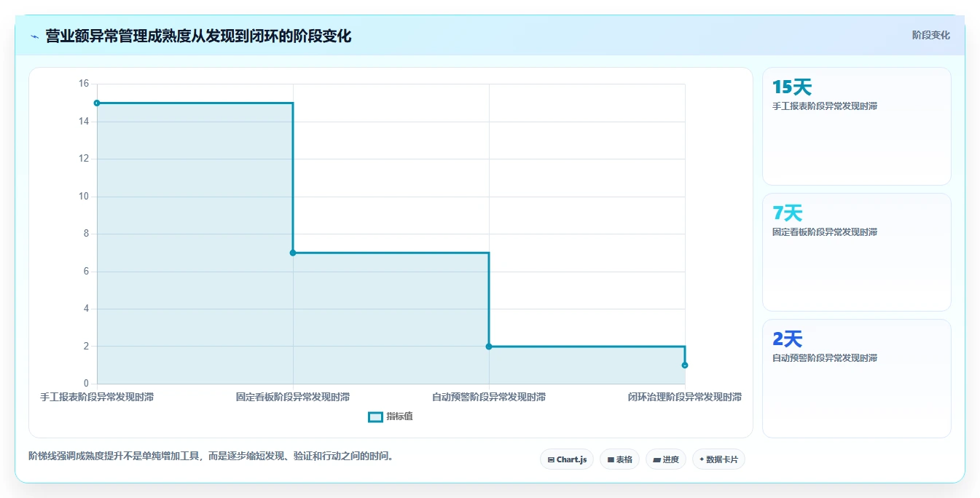Select the 表格 tag pill
Viewport: 980px width, 498px height.
click(619, 459)
